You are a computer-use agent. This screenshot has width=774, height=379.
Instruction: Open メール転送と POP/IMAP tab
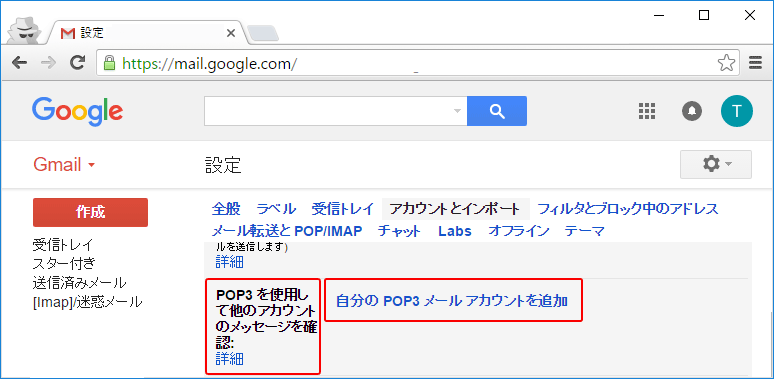pos(287,230)
